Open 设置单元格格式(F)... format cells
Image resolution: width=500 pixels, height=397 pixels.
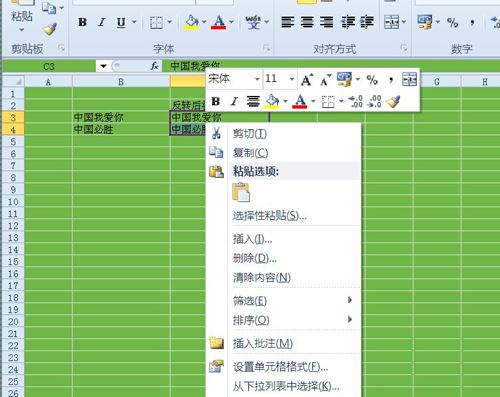[x=283, y=367]
